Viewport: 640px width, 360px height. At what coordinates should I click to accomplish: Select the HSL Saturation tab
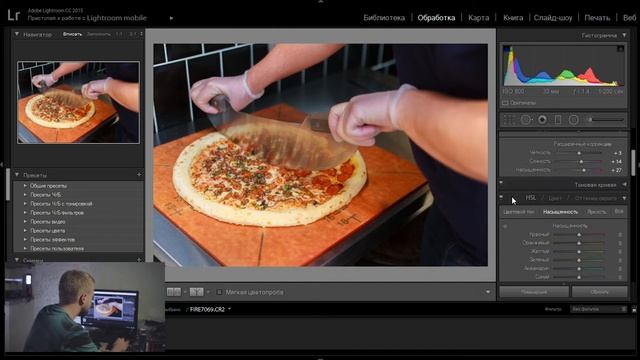coord(560,212)
